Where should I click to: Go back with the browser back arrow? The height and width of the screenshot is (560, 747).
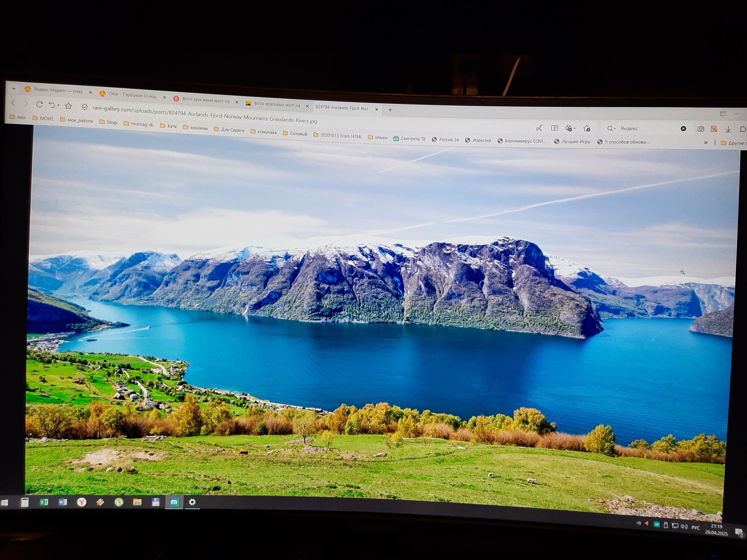pyautogui.click(x=14, y=103)
